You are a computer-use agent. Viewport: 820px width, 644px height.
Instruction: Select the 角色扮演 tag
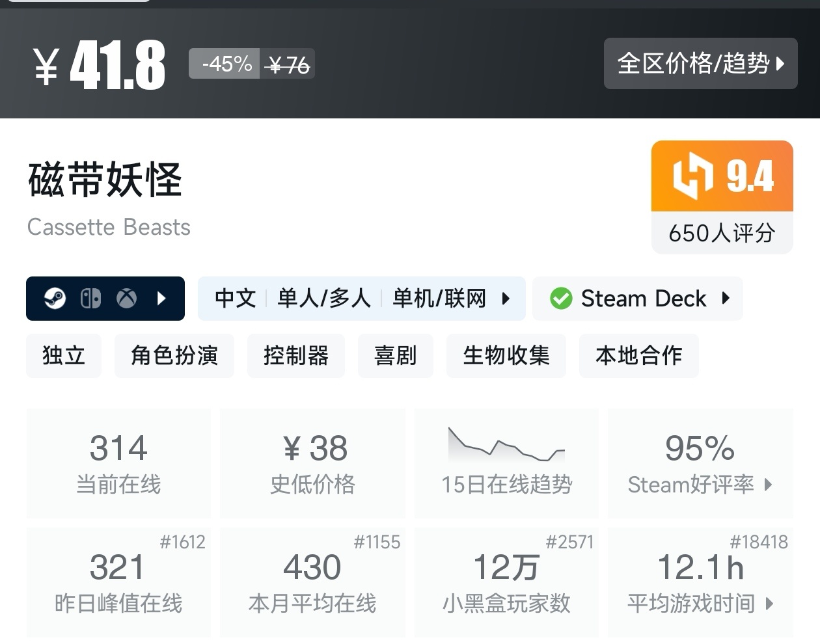click(174, 356)
